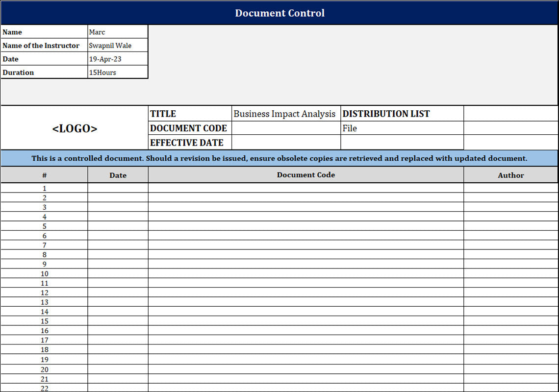The height and width of the screenshot is (392, 559).
Task: Click the Document Control title banner
Action: tap(279, 13)
